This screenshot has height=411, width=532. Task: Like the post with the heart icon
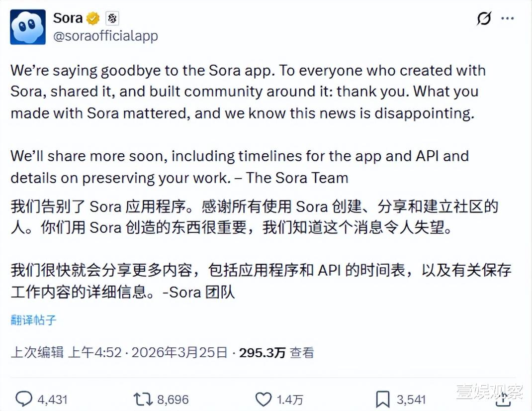pyautogui.click(x=263, y=399)
